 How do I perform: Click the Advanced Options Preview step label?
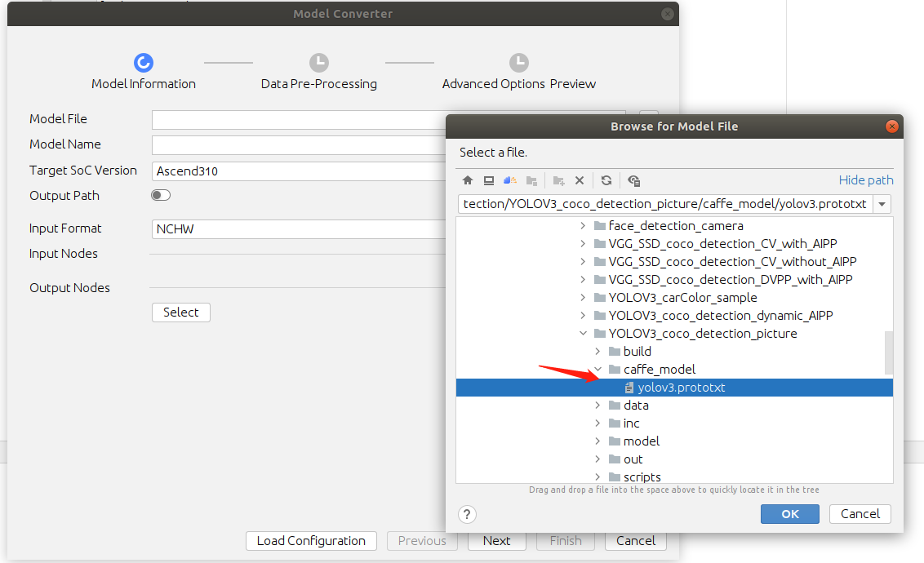(518, 83)
